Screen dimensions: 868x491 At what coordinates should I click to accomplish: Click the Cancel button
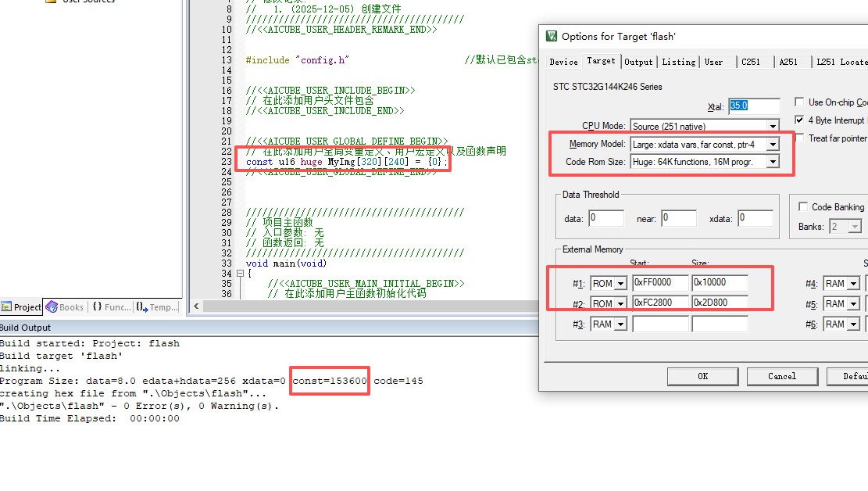click(x=781, y=376)
